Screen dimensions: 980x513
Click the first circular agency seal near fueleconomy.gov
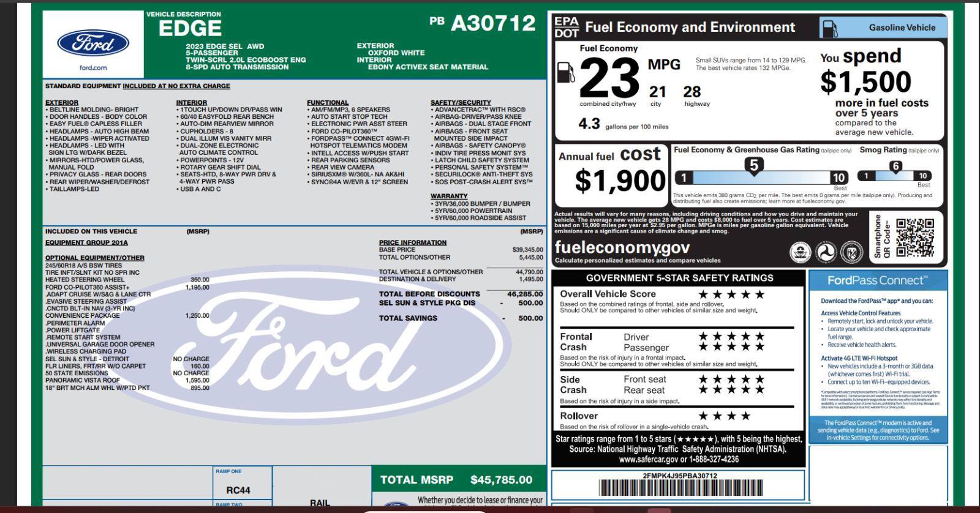click(x=800, y=251)
